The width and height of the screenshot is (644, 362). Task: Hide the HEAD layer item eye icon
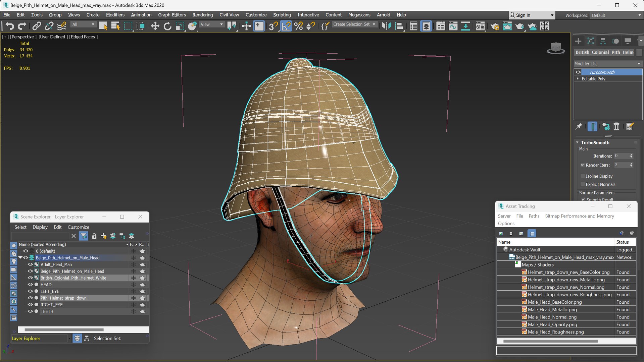click(30, 285)
